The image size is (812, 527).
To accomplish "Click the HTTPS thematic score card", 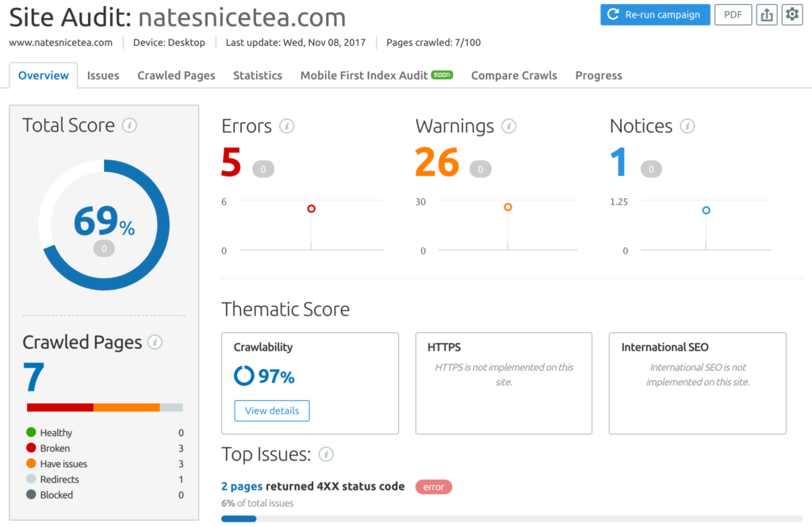I will 504,383.
